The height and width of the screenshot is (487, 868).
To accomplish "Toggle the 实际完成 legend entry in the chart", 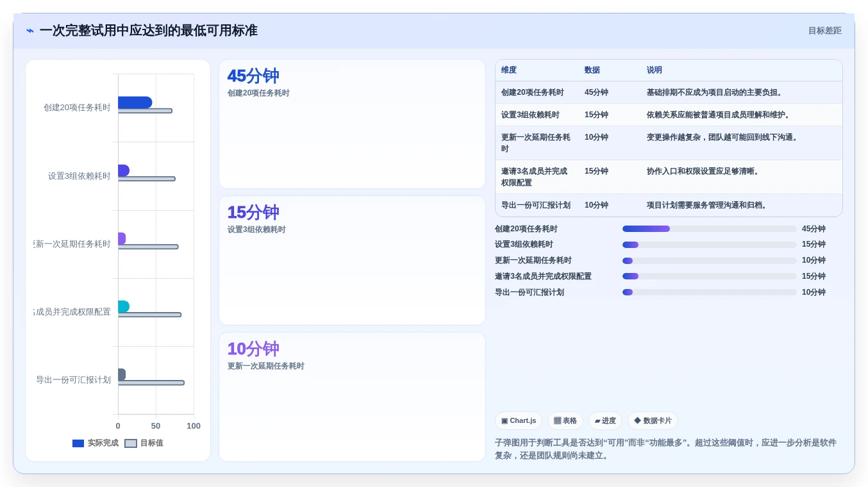I will [96, 443].
